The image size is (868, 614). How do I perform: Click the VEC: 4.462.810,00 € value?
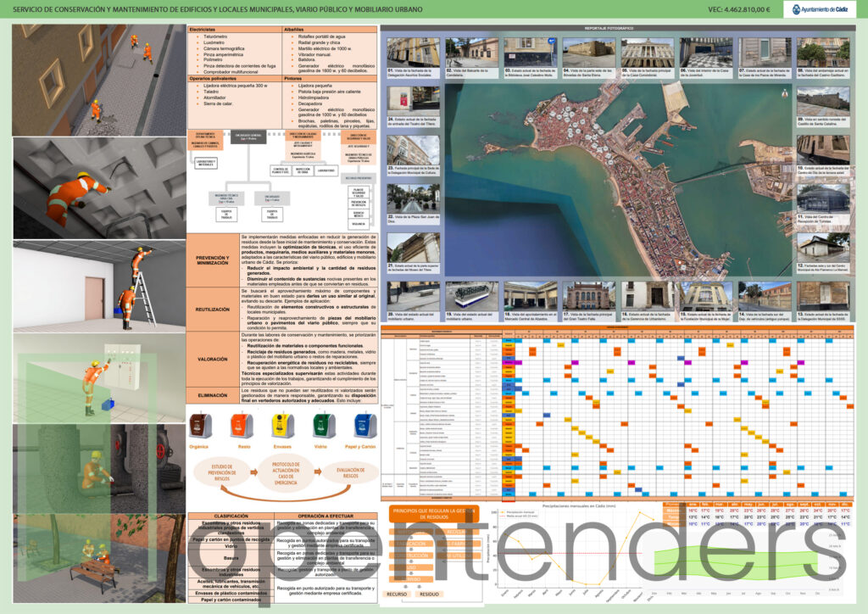738,9
